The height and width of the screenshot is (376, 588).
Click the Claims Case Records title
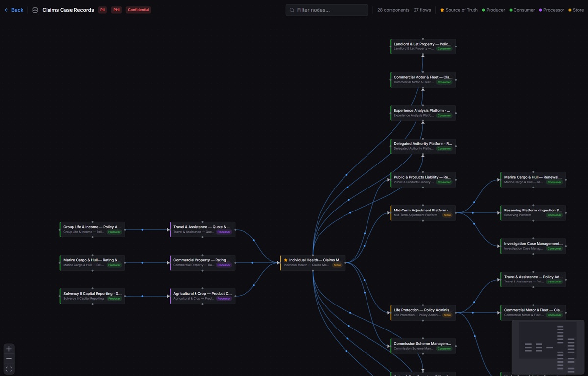pyautogui.click(x=68, y=10)
